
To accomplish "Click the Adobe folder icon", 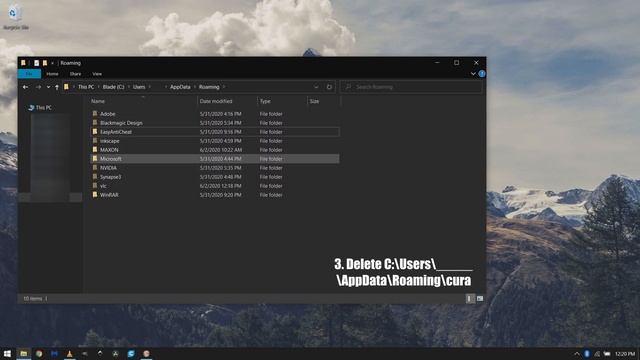I will click(95, 113).
